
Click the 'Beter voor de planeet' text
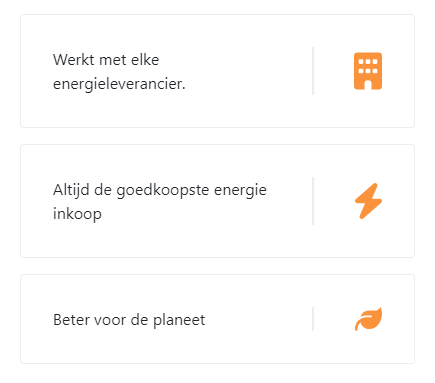[129, 320]
